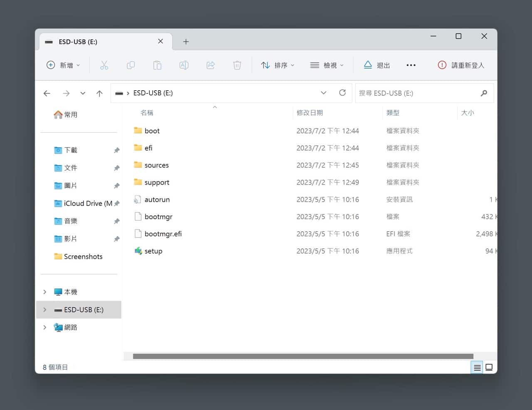Open 下載 (Downloads) in sidebar
The width and height of the screenshot is (532, 410).
tap(66, 150)
